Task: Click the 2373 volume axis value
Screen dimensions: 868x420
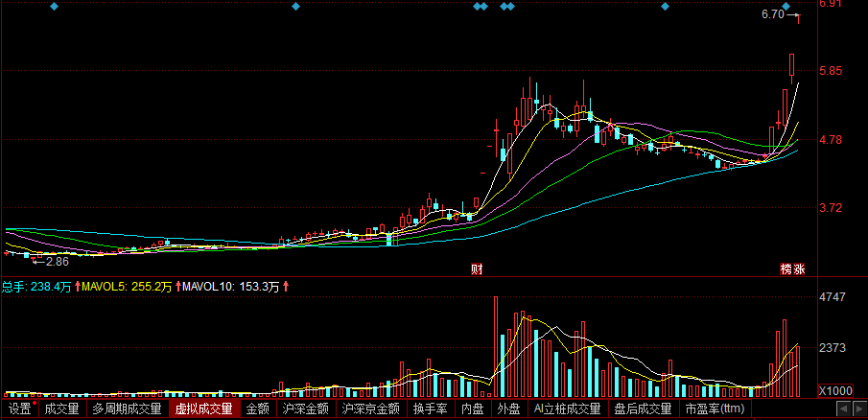Action: pos(833,348)
